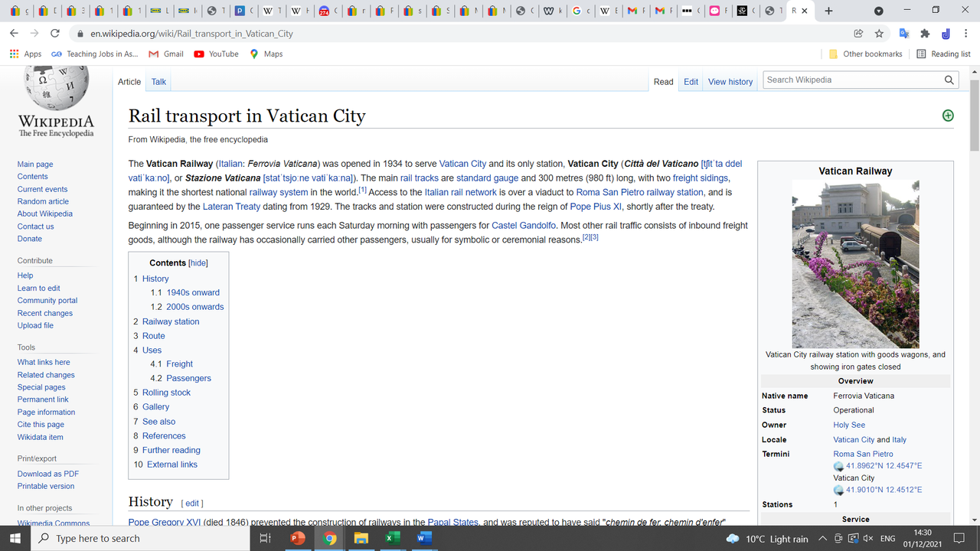Viewport: 980px width, 551px height.
Task: Jump to 1940s onward in contents
Action: pos(193,292)
